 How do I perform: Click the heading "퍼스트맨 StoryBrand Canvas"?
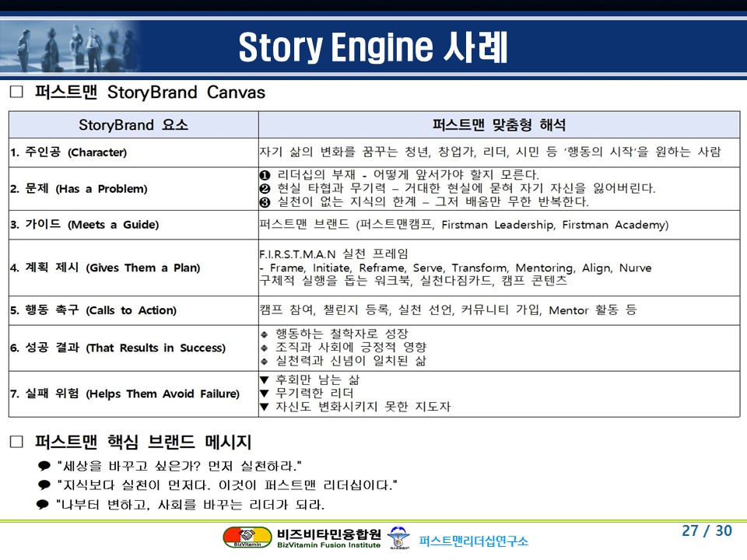pyautogui.click(x=150, y=92)
